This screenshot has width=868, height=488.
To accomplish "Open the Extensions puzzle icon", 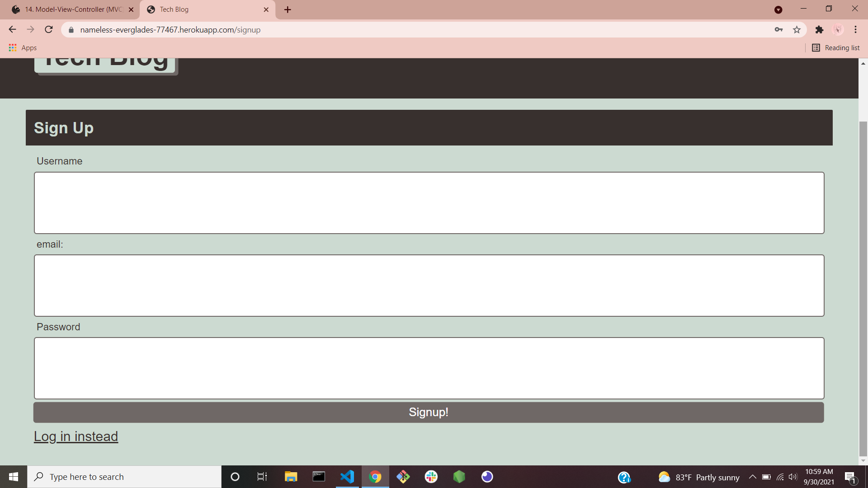I will click(x=819, y=30).
